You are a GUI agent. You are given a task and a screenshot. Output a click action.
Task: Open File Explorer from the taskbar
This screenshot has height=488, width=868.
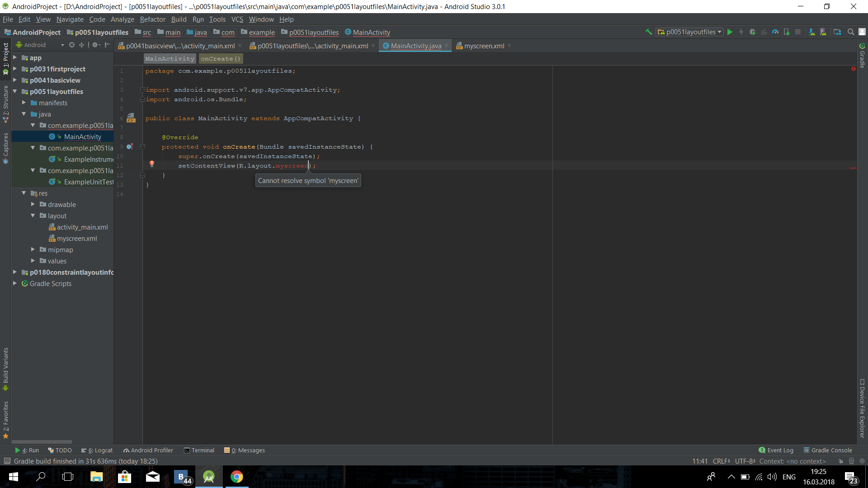(x=96, y=477)
